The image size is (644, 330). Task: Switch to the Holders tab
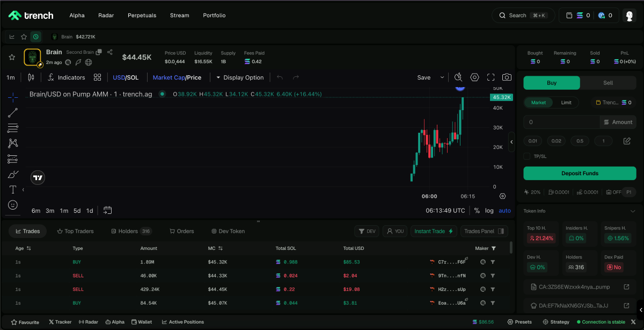(131, 231)
